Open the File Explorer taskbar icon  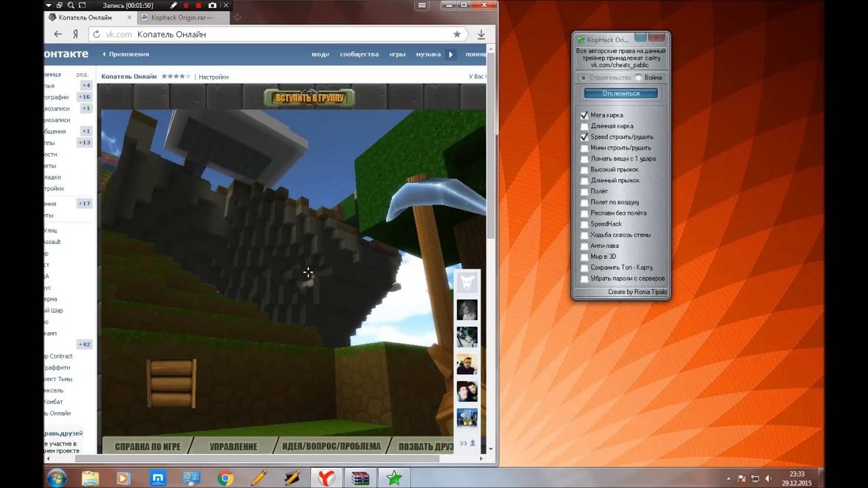tap(90, 478)
